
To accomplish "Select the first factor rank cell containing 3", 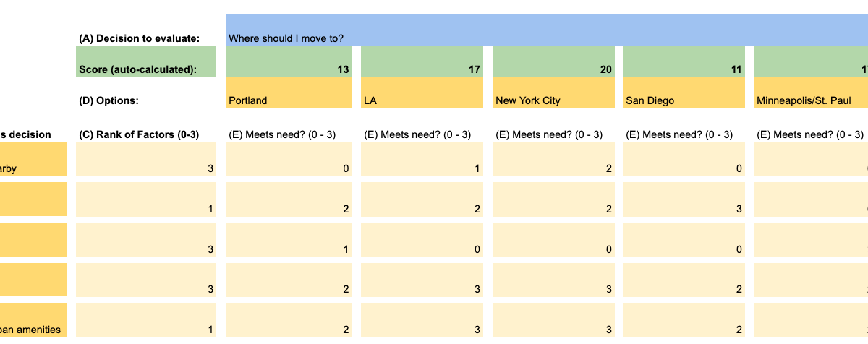I will click(x=146, y=159).
